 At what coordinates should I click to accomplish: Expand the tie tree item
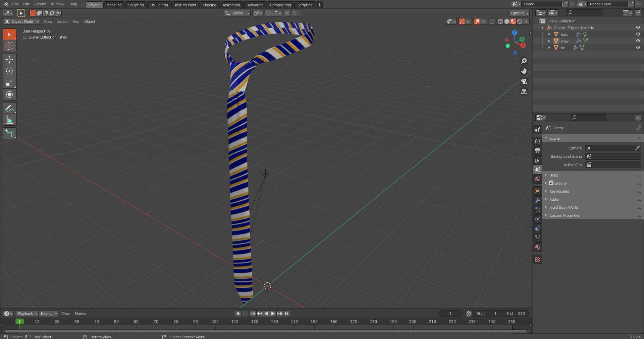coord(549,48)
